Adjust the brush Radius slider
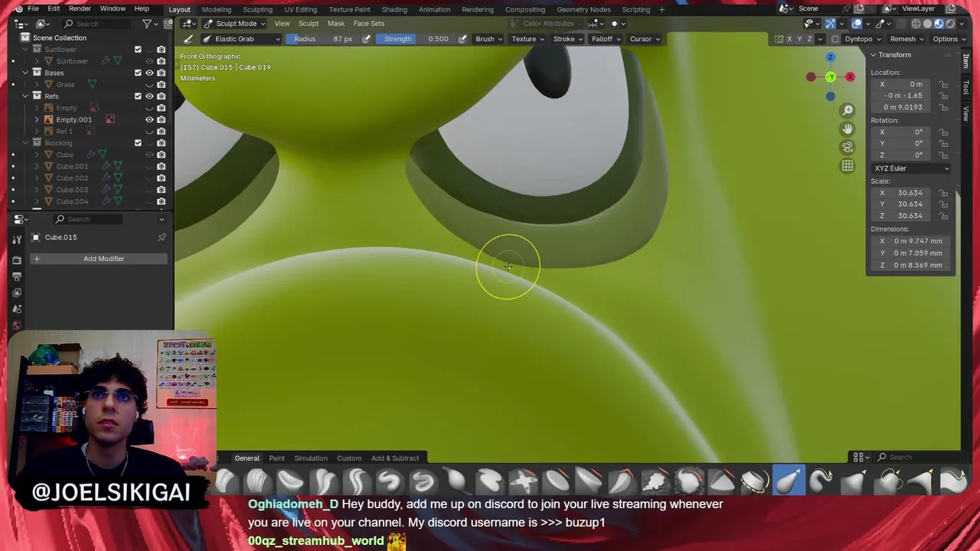Screen dimensions: 980x551 tap(322, 39)
